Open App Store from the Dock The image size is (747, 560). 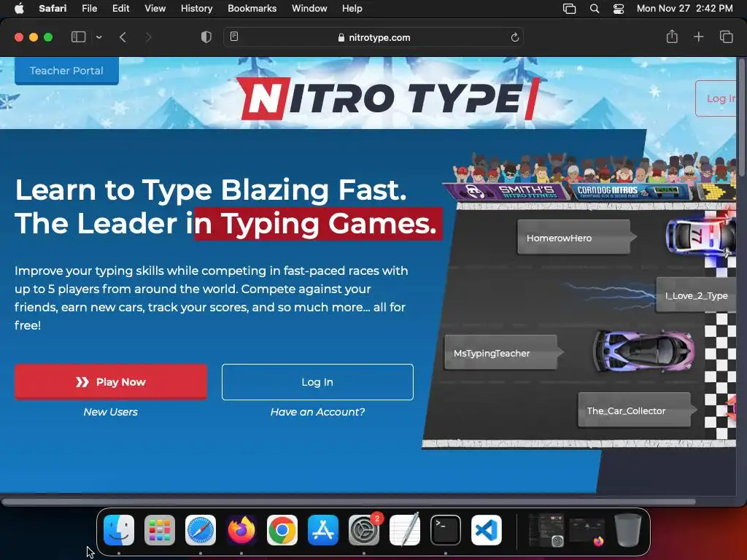(323, 530)
